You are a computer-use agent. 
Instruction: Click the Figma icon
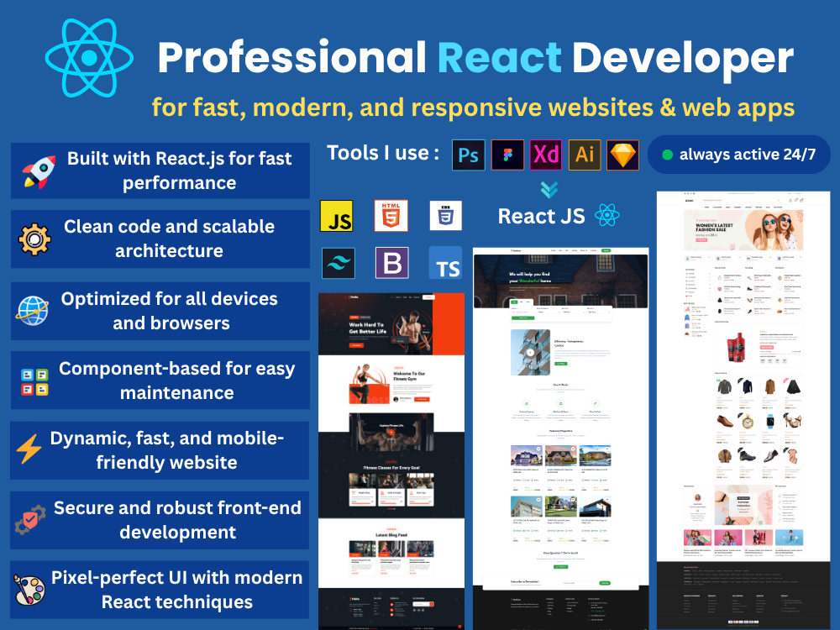tap(507, 155)
